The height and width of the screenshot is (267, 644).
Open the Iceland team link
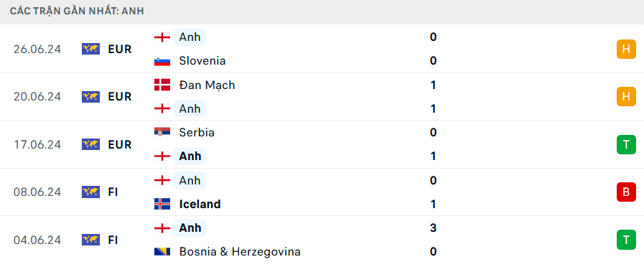(200, 204)
